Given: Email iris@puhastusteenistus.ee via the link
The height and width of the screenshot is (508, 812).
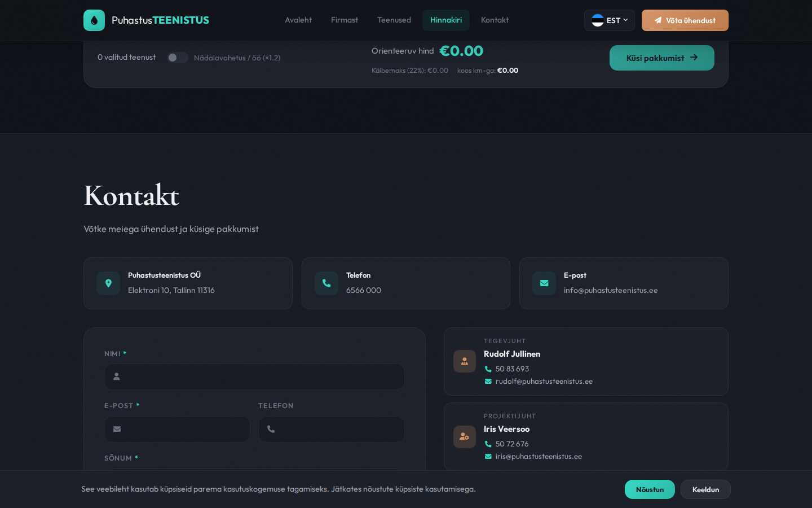Looking at the screenshot, I should (539, 457).
